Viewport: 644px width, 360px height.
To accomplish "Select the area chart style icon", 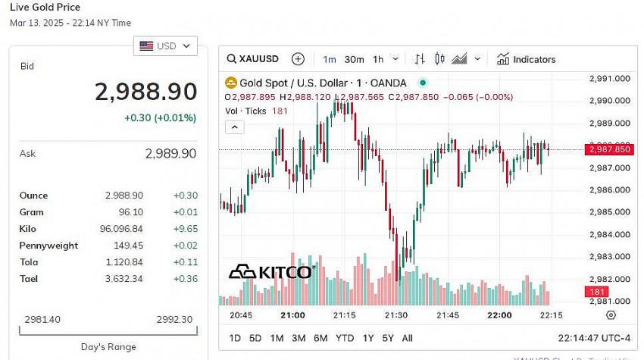I will pyautogui.click(x=459, y=59).
